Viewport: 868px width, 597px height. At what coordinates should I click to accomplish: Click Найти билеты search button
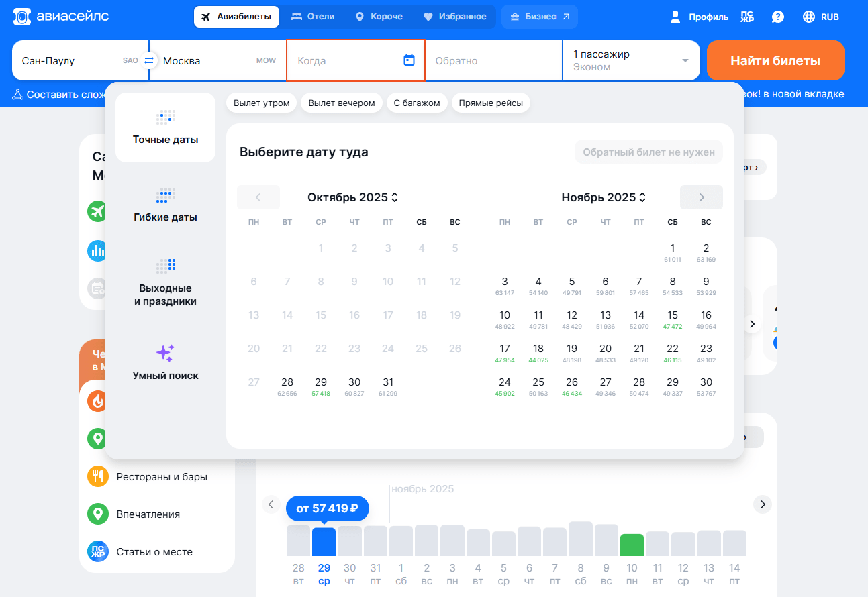point(775,60)
